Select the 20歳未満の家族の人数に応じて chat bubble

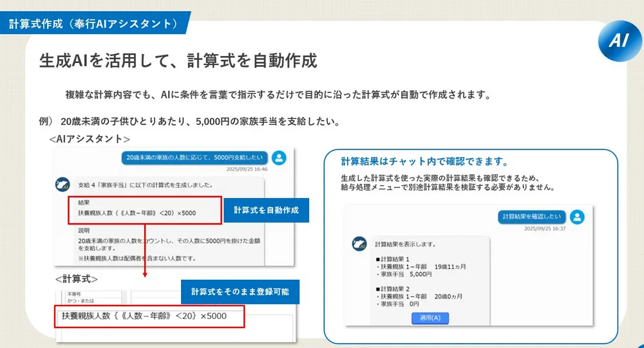(x=194, y=158)
